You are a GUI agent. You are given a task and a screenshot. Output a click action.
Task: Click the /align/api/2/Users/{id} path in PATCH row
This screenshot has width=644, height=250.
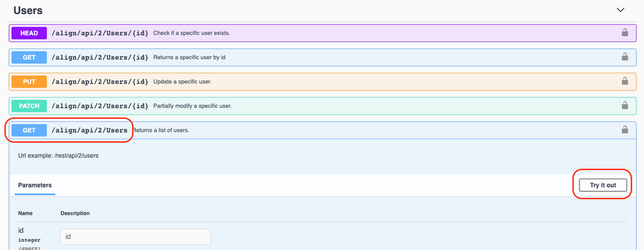[x=100, y=106]
